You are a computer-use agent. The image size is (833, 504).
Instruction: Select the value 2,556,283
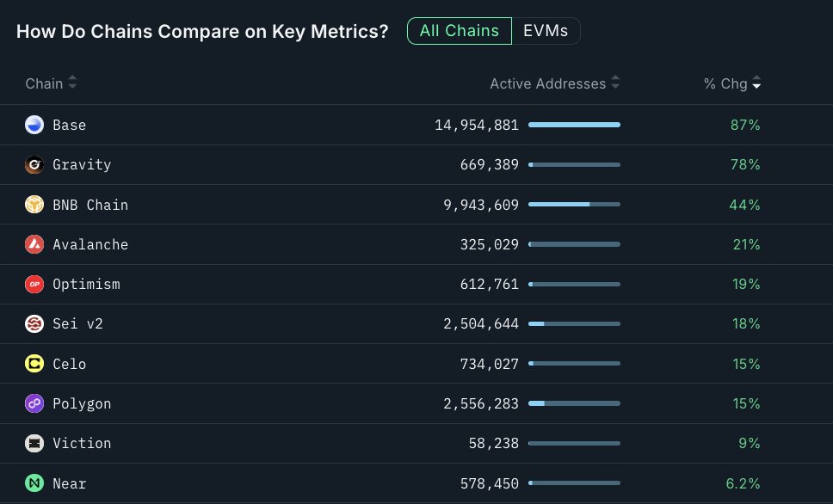coord(481,403)
